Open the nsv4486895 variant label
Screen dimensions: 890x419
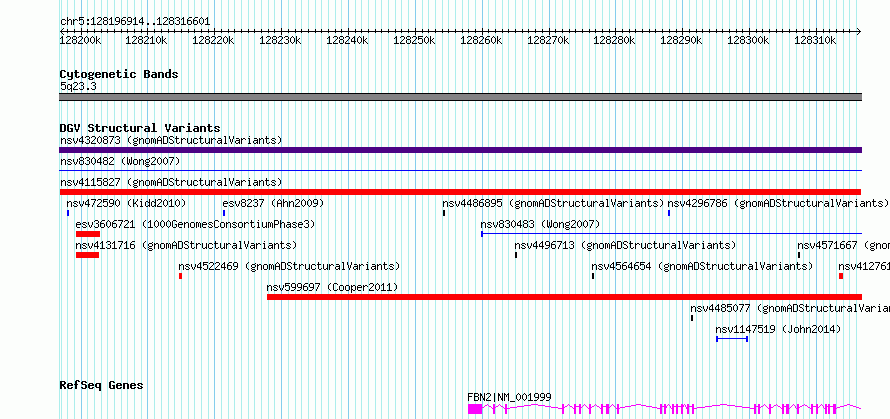(x=553, y=203)
